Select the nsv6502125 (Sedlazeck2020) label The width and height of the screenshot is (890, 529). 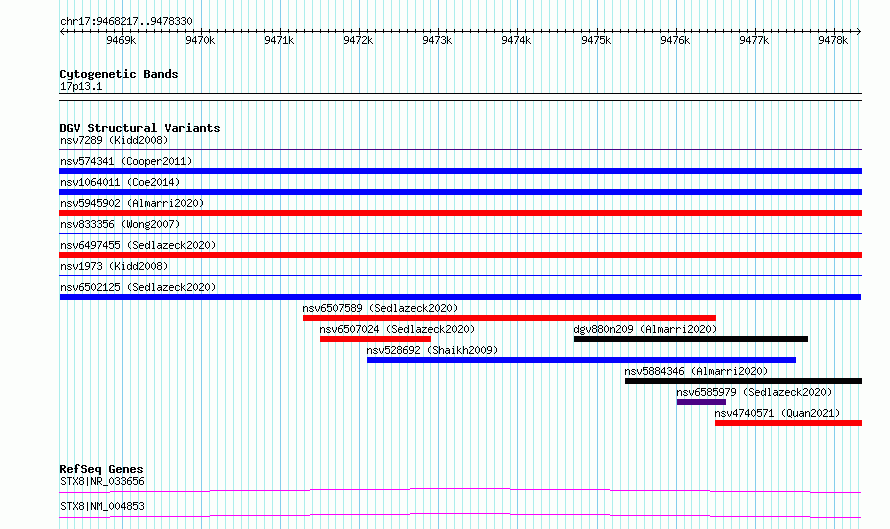(138, 287)
